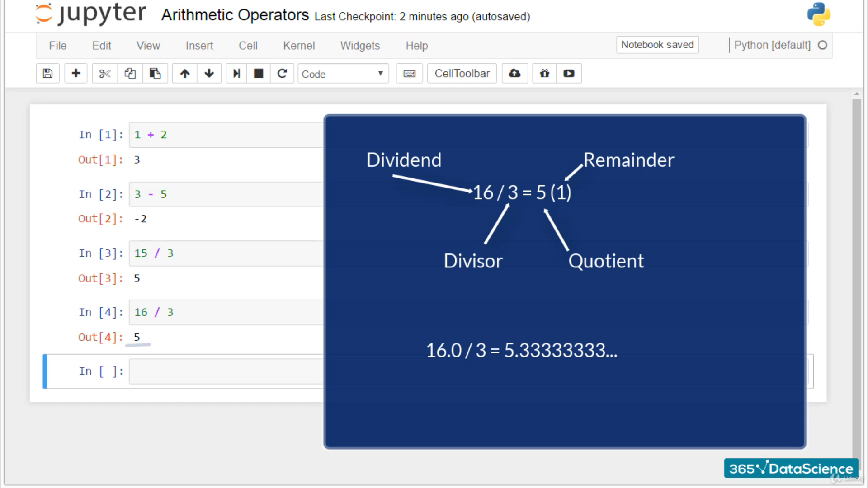This screenshot has height=488, width=868.
Task: Rename the notebook title Arithmetic Operators
Action: click(235, 15)
